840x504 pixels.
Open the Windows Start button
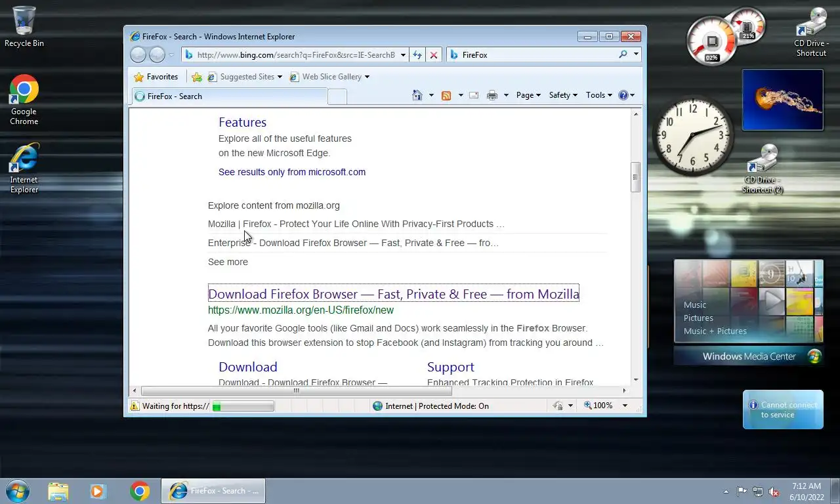coord(18,491)
